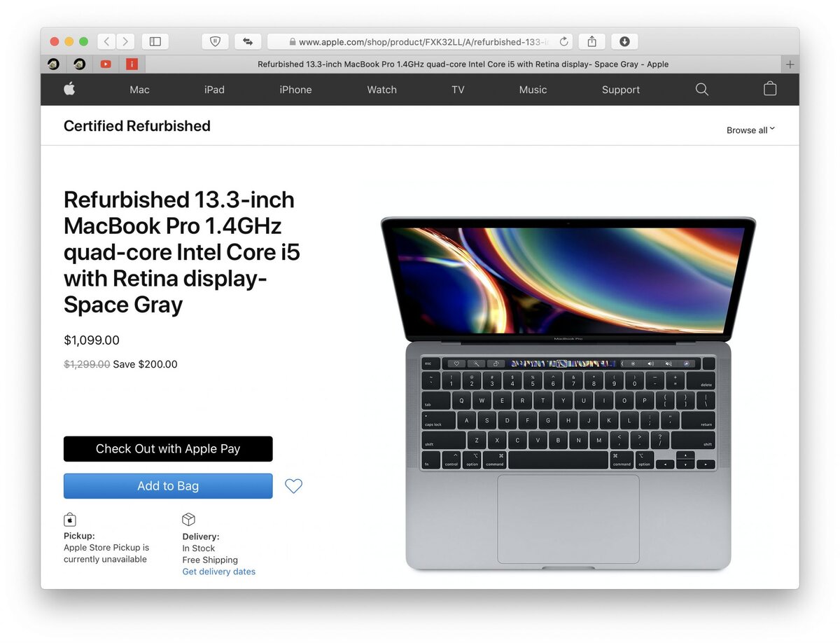The image size is (840, 643).
Task: Click the Safari share icon
Action: [x=592, y=41]
